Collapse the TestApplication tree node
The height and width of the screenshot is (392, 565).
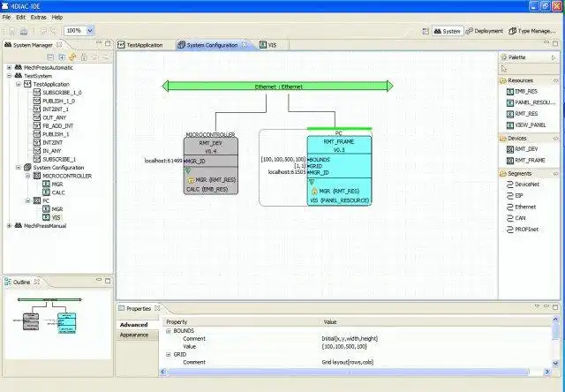pyautogui.click(x=19, y=84)
